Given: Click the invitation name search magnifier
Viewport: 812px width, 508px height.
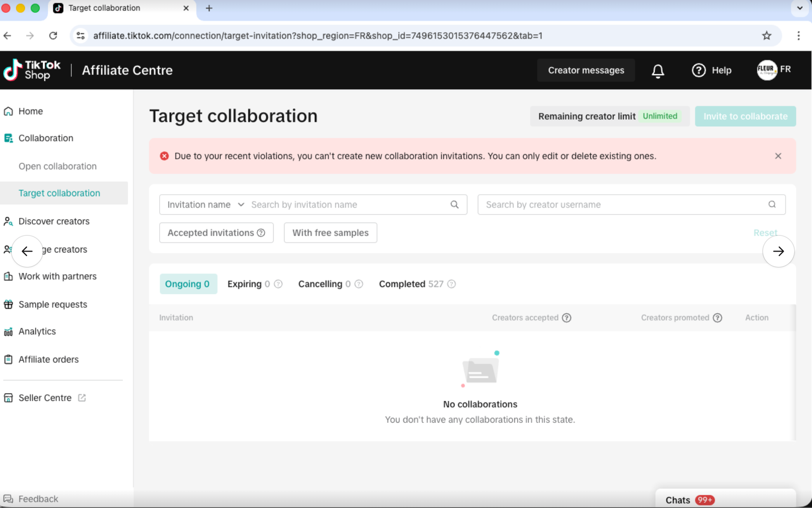Looking at the screenshot, I should click(x=455, y=205).
